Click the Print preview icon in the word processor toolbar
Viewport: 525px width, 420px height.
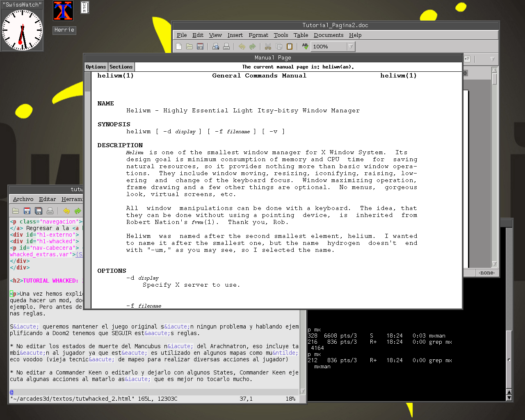(216, 47)
